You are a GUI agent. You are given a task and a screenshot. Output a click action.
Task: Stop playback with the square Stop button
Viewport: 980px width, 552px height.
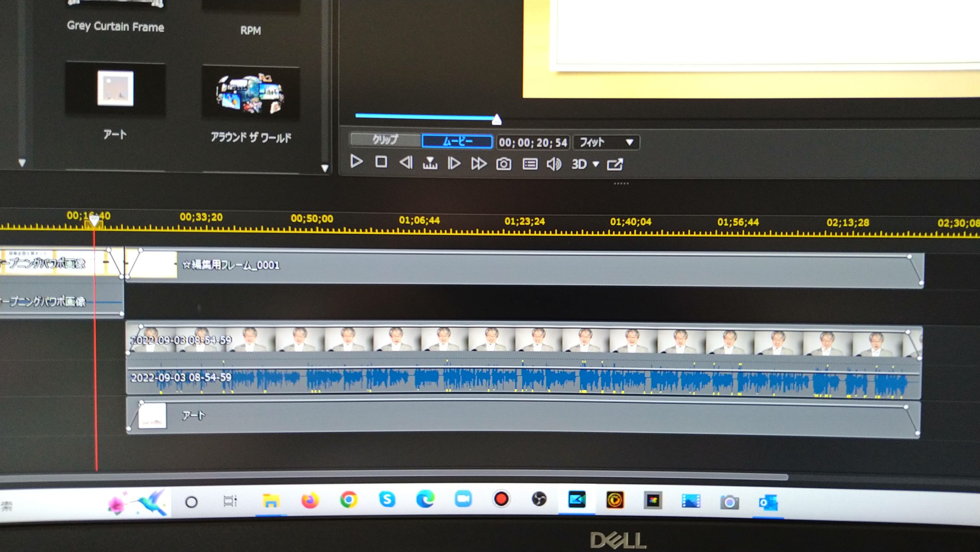381,162
